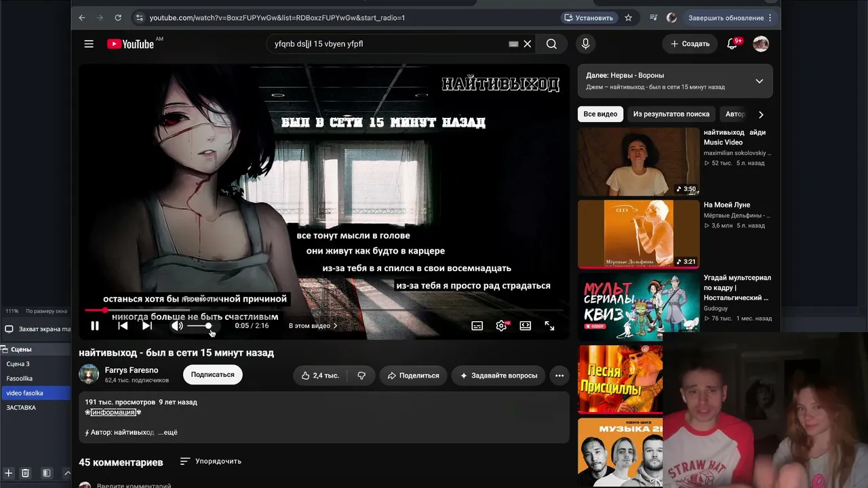Open the Farrys Faresno channel name link

click(x=132, y=370)
